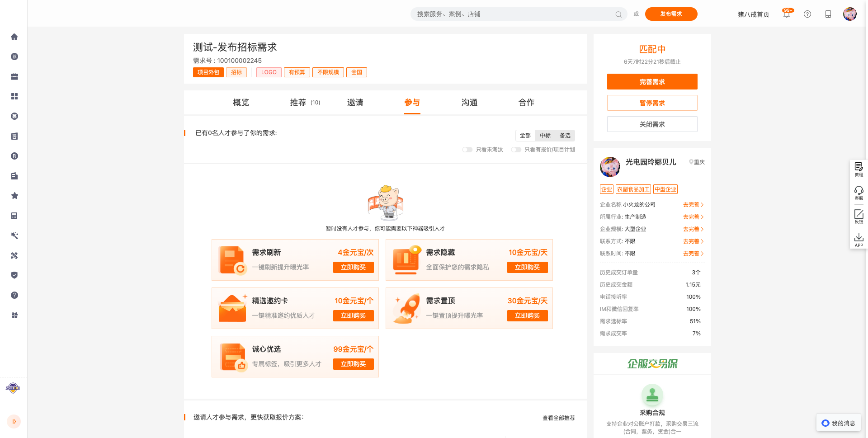Click the 项目外包 tag

tap(208, 72)
